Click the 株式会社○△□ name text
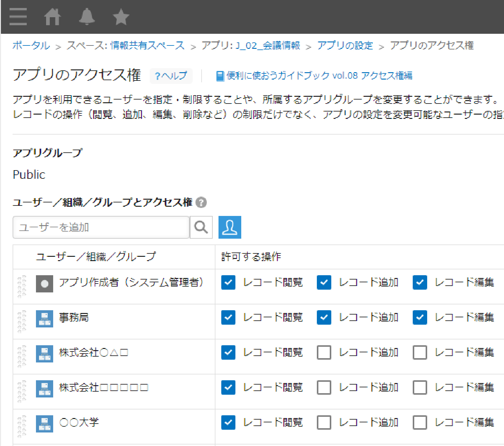 tap(93, 353)
